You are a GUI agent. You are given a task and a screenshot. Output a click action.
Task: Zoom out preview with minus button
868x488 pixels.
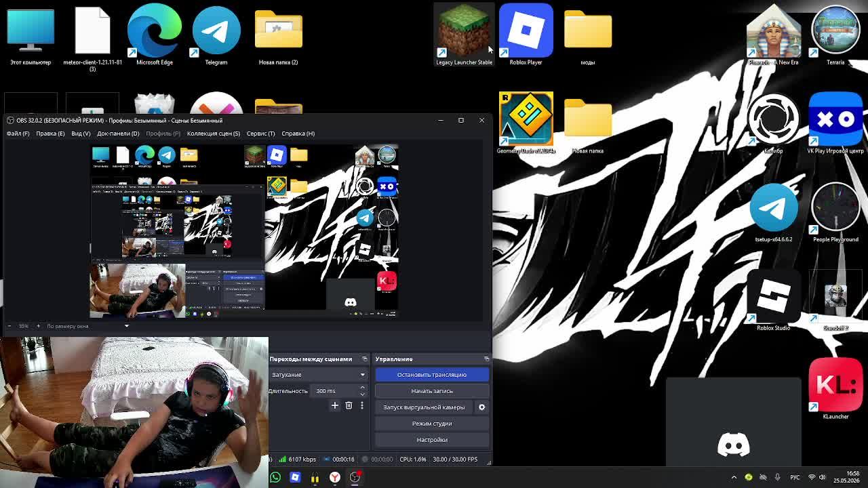coord(9,326)
